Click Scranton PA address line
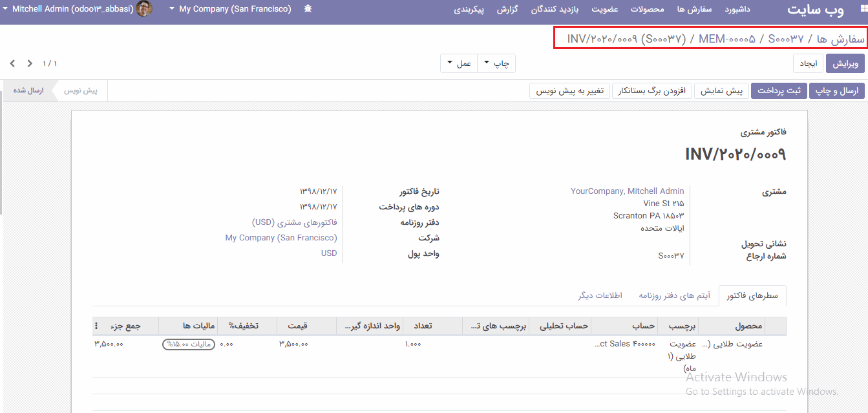Viewport: 868px width, 413px height. [648, 216]
